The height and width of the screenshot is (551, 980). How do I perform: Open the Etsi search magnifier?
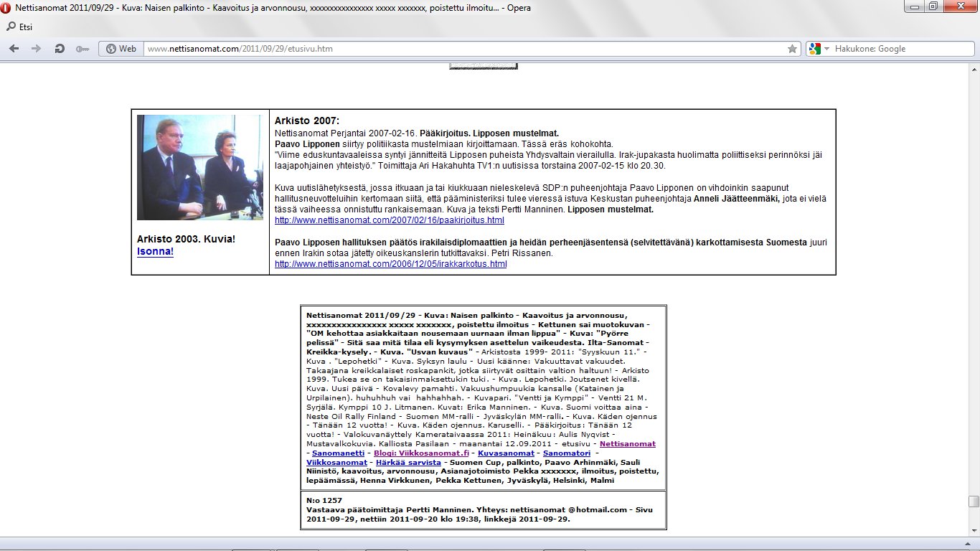coord(11,27)
